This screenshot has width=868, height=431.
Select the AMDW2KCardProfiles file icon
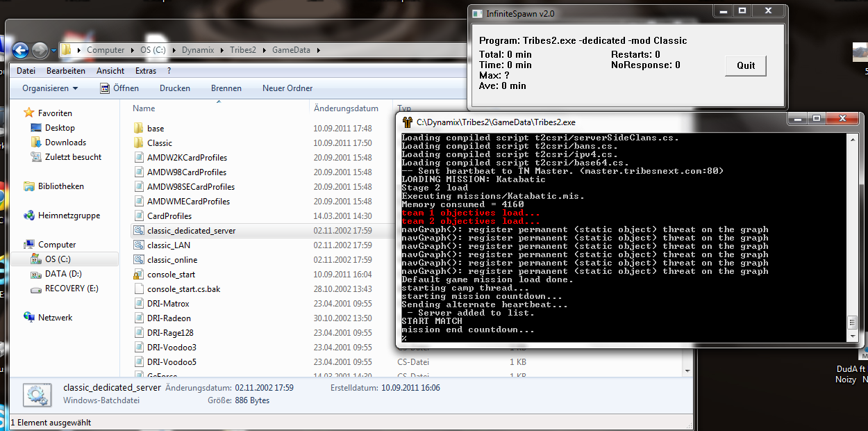coord(137,157)
